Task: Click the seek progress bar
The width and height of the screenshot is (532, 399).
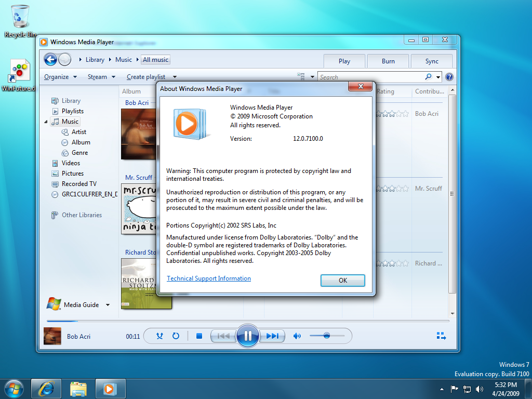Action: pyautogui.click(x=248, y=321)
